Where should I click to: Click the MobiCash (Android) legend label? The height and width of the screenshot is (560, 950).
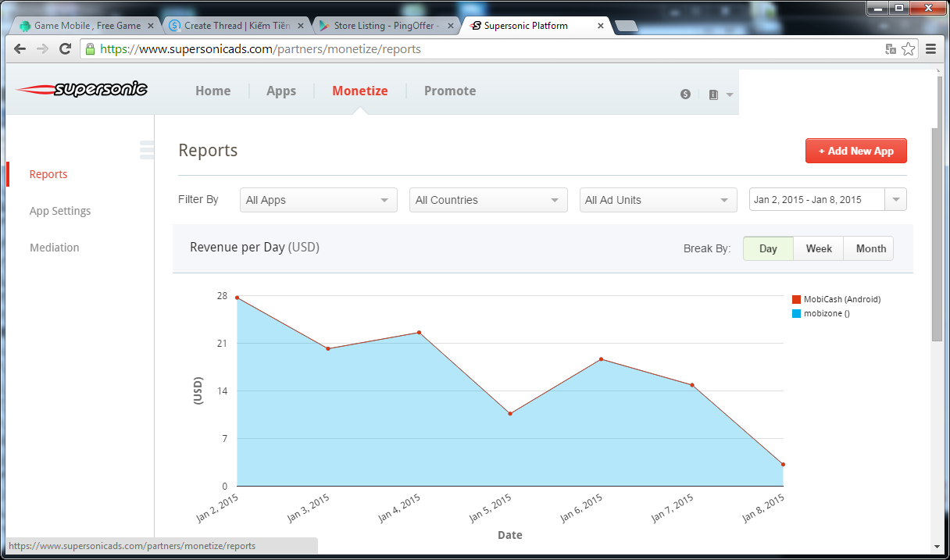842,299
